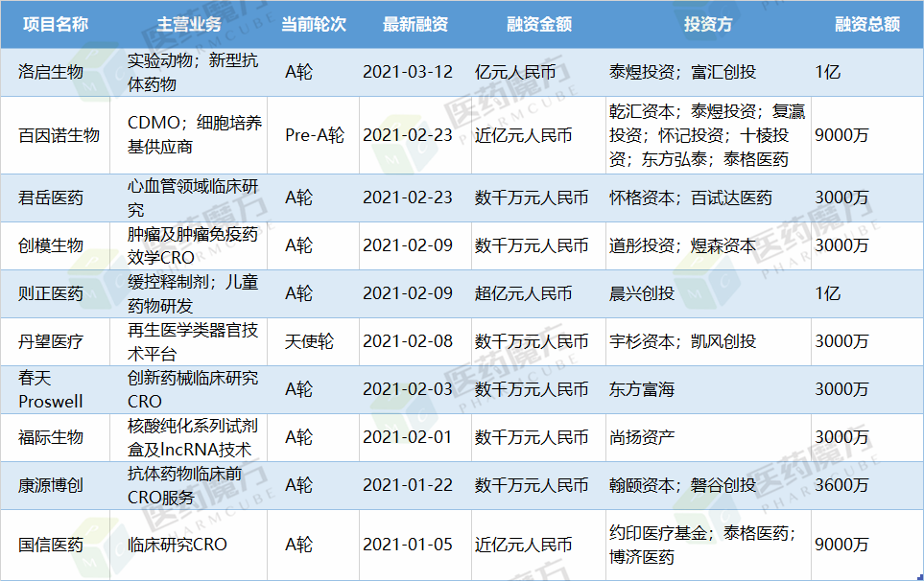Select the 2021-02-08 date cell
The image size is (924, 581).
point(415,342)
